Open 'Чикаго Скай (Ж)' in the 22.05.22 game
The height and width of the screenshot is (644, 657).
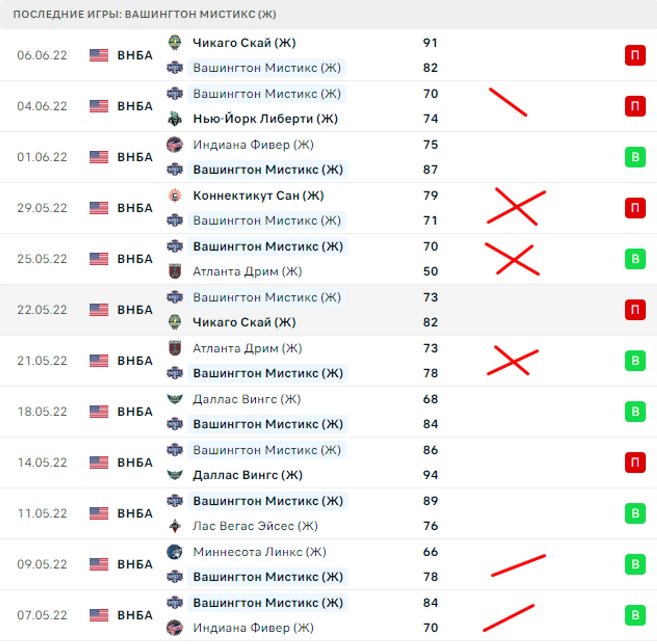(244, 322)
